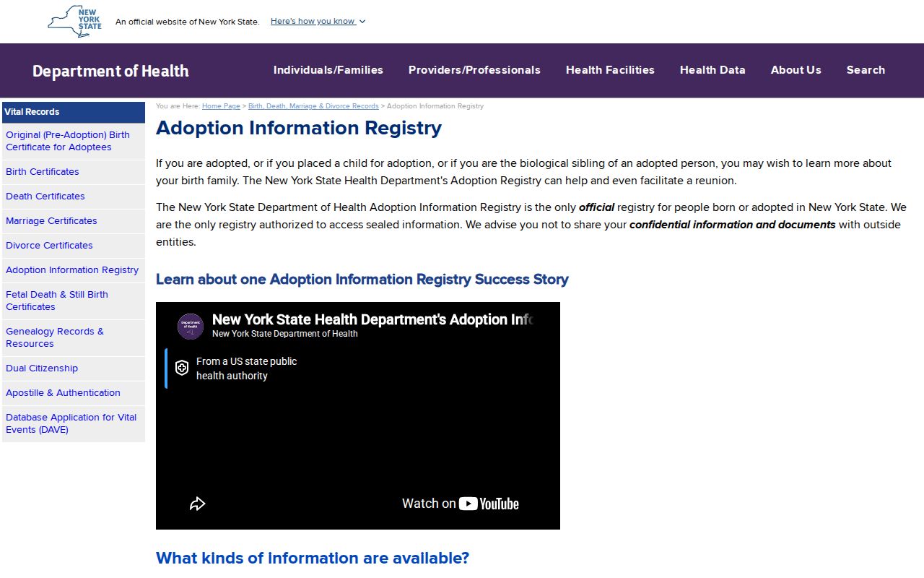Expand the 'Here's how you know' dropdown
924x578 pixels.
tap(318, 21)
